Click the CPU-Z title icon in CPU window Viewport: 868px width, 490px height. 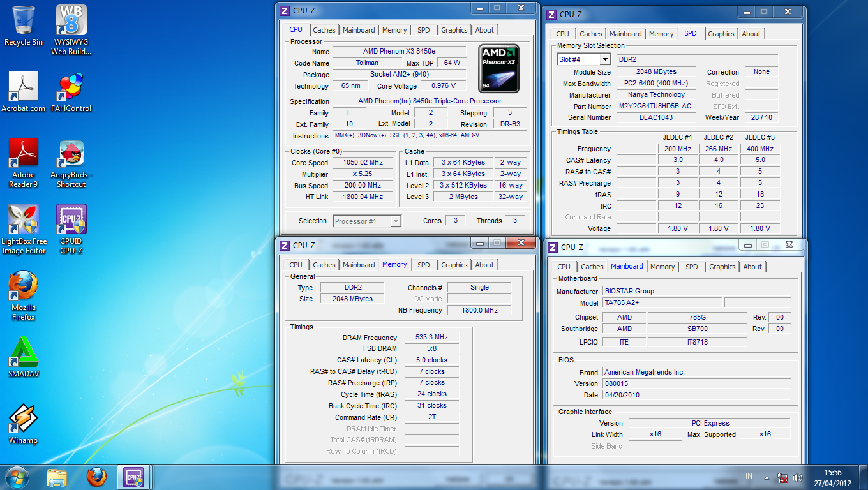point(285,10)
